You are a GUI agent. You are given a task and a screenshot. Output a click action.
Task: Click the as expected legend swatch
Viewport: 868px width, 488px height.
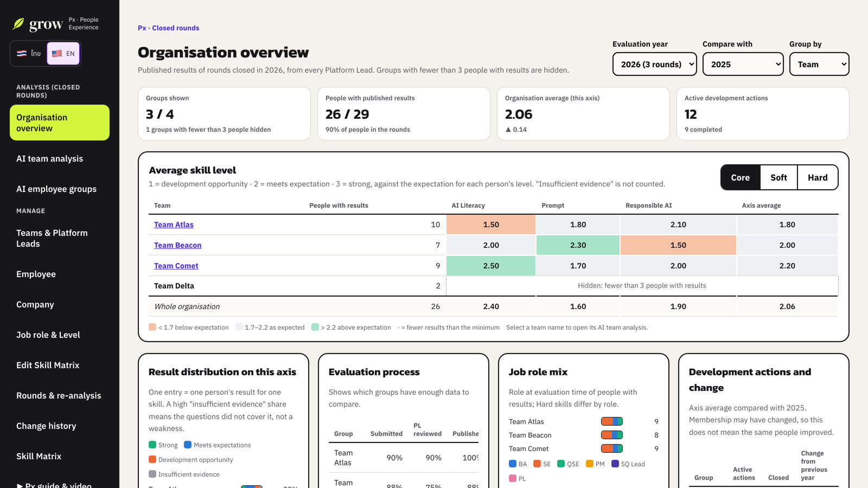point(239,327)
